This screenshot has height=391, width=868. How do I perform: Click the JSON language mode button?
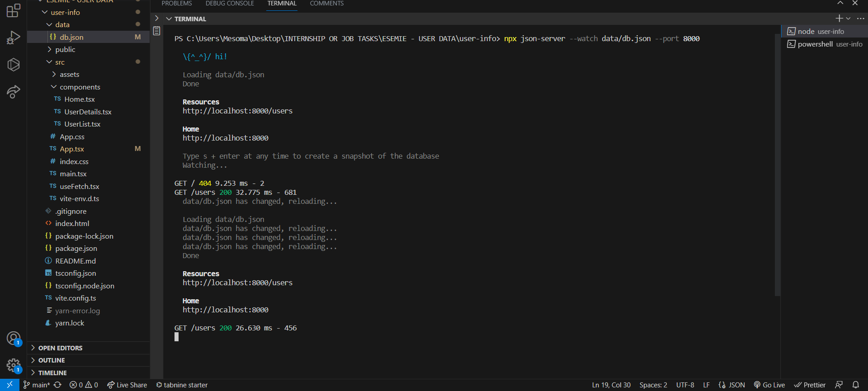(731, 385)
